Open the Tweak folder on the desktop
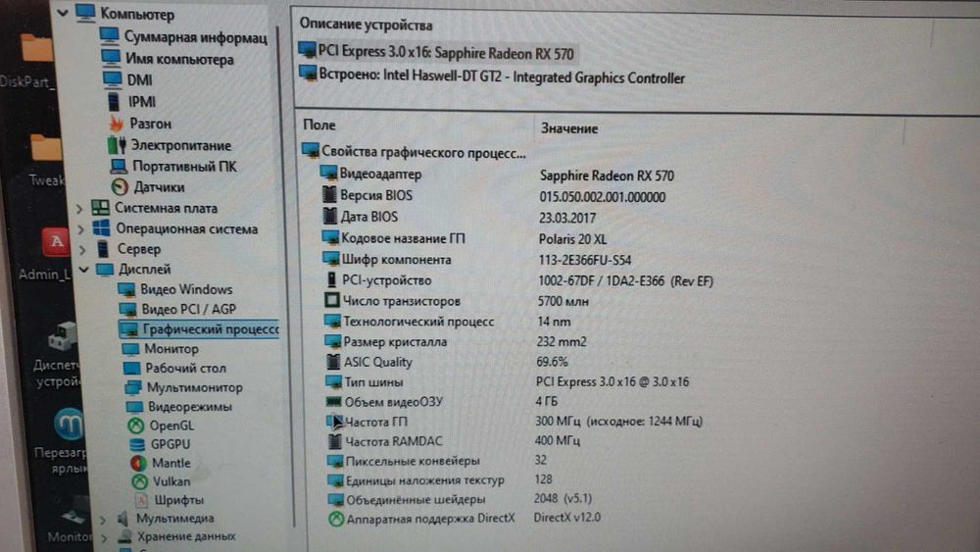980x552 pixels. (46, 160)
